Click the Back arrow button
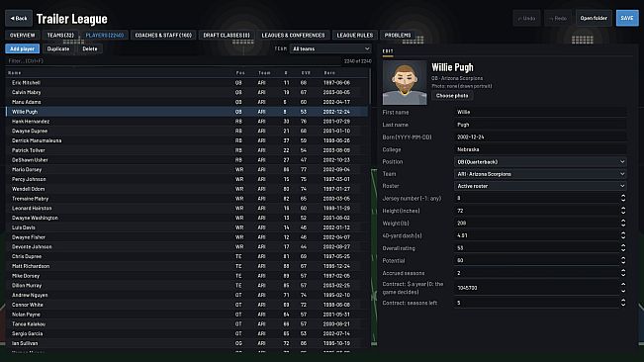This screenshot has height=362, width=644. click(x=19, y=19)
